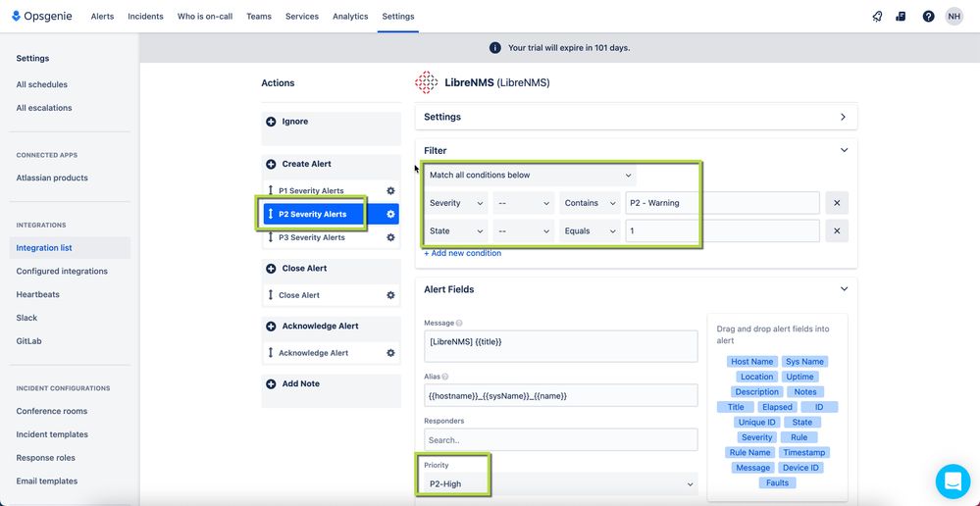The image size is (980, 506).
Task: Open the rocket quick-start icon
Action: coord(878,17)
